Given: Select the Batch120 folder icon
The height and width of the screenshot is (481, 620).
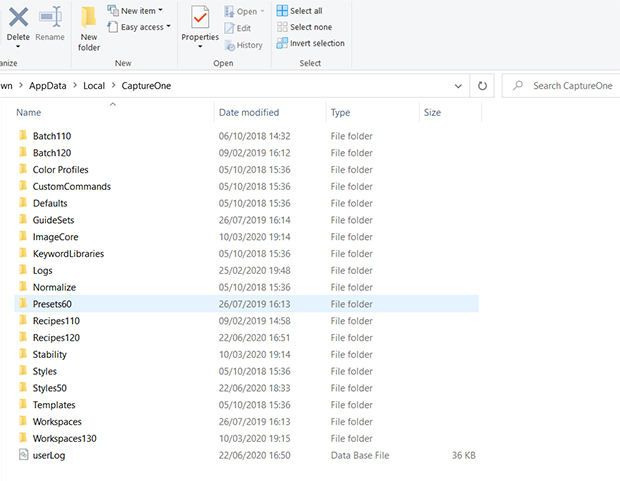Looking at the screenshot, I should tap(23, 152).
